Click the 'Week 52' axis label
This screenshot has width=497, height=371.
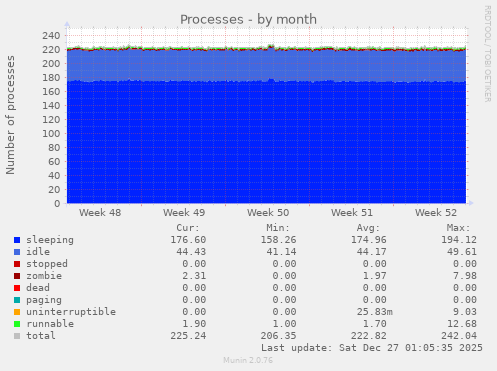click(x=436, y=213)
